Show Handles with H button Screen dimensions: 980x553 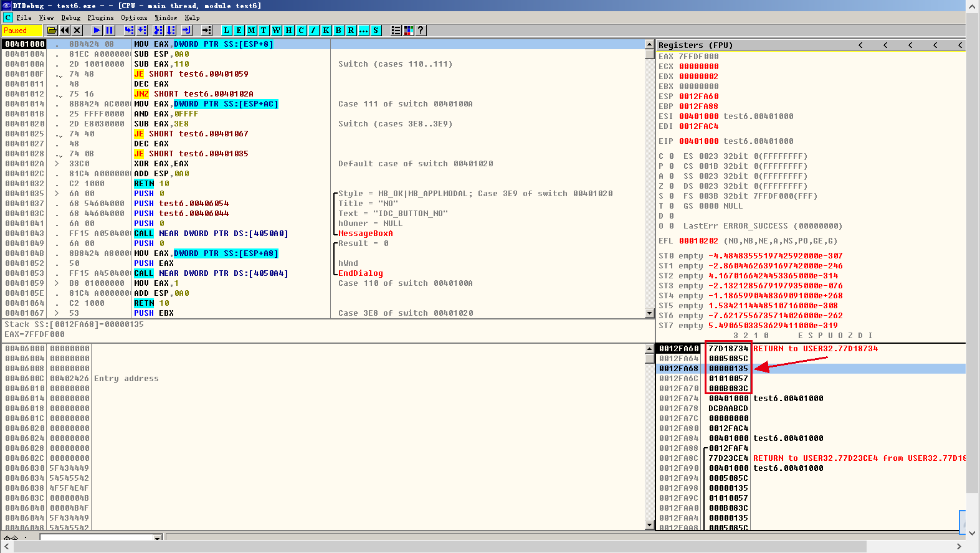288,30
